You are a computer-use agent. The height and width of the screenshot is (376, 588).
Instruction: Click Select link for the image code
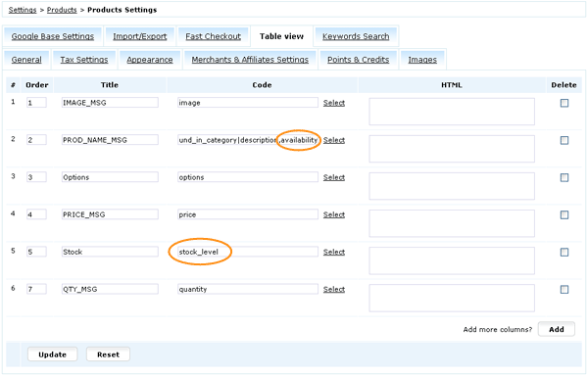click(334, 103)
